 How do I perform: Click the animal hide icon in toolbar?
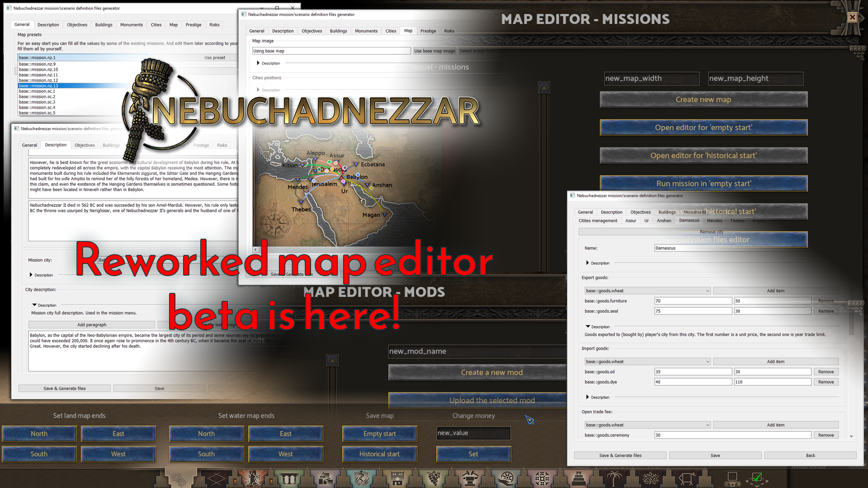pyautogui.click(x=687, y=478)
